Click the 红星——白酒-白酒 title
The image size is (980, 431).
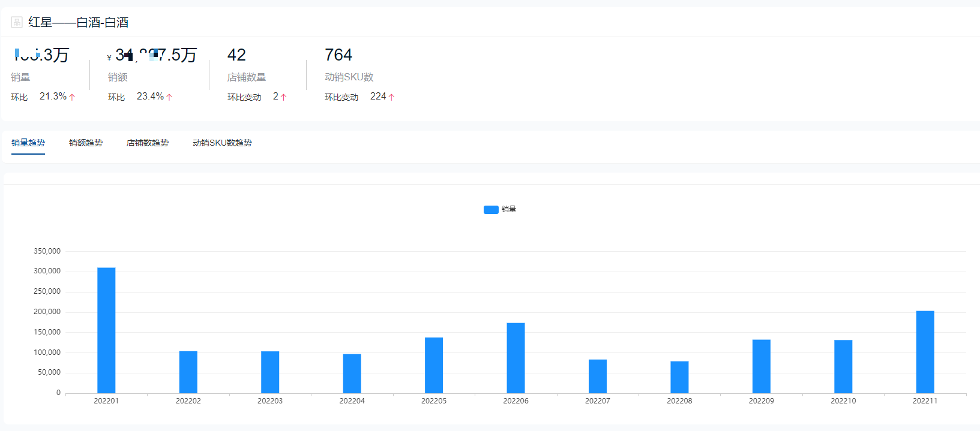pos(79,22)
